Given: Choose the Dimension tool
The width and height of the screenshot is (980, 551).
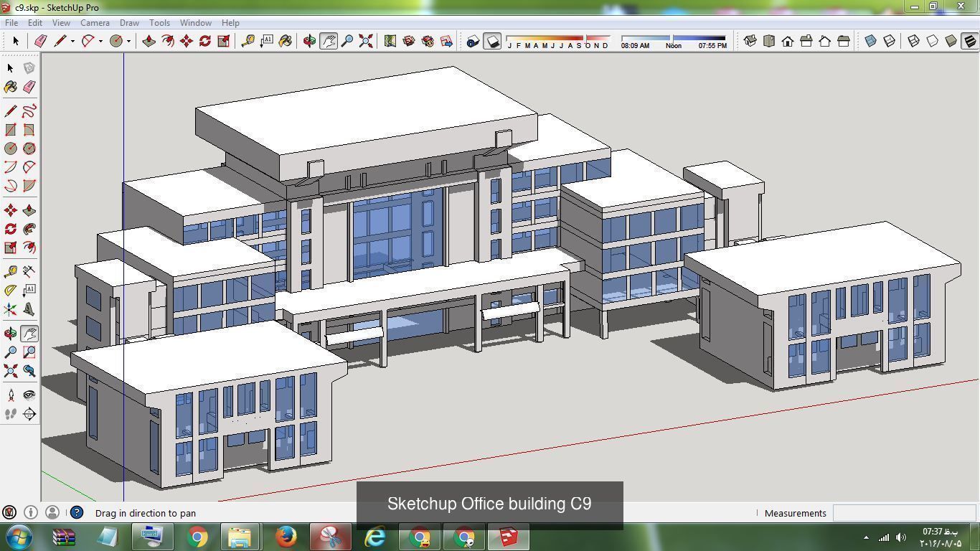Looking at the screenshot, I should [x=29, y=271].
